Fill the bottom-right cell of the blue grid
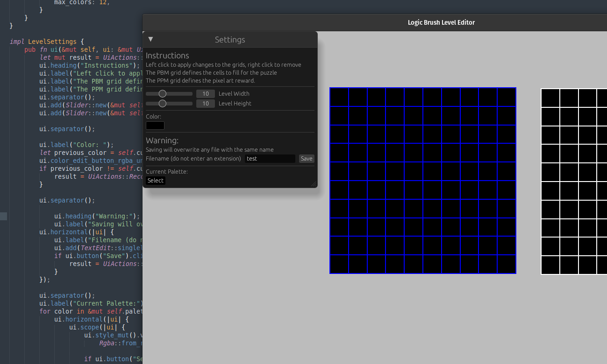Screen dimensions: 607x364 pyautogui.click(x=507, y=264)
